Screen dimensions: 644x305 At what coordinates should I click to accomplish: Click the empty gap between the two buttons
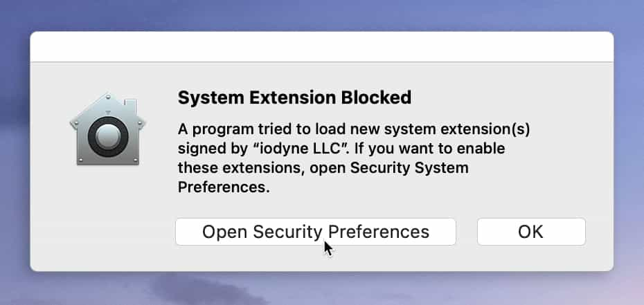[466, 232]
